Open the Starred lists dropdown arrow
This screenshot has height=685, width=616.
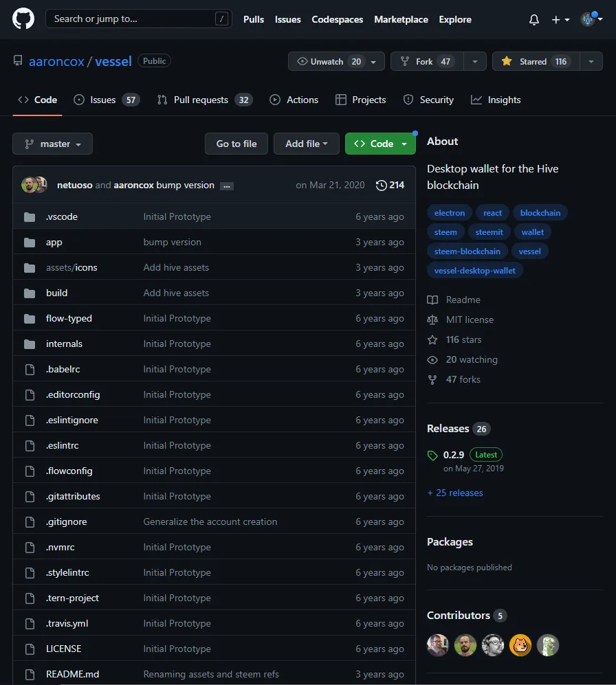[591, 62]
